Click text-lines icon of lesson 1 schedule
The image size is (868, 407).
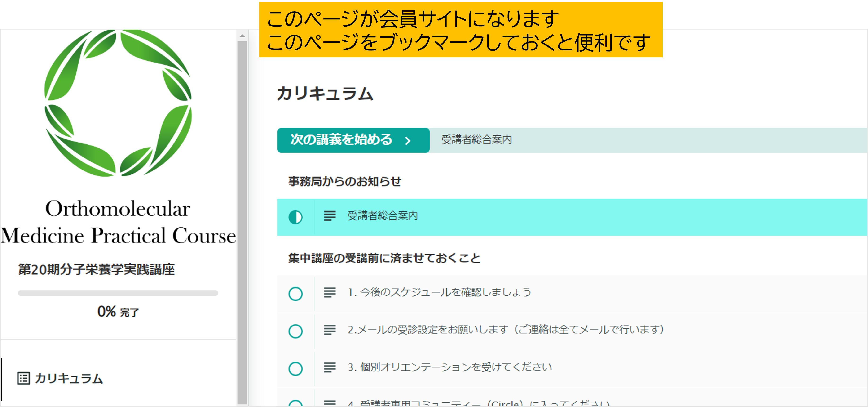tap(330, 292)
